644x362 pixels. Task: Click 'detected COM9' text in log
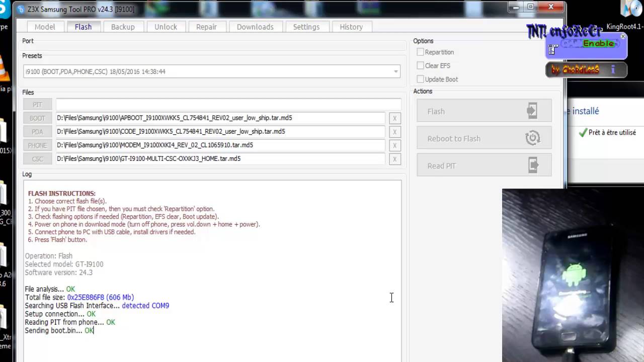(x=145, y=306)
